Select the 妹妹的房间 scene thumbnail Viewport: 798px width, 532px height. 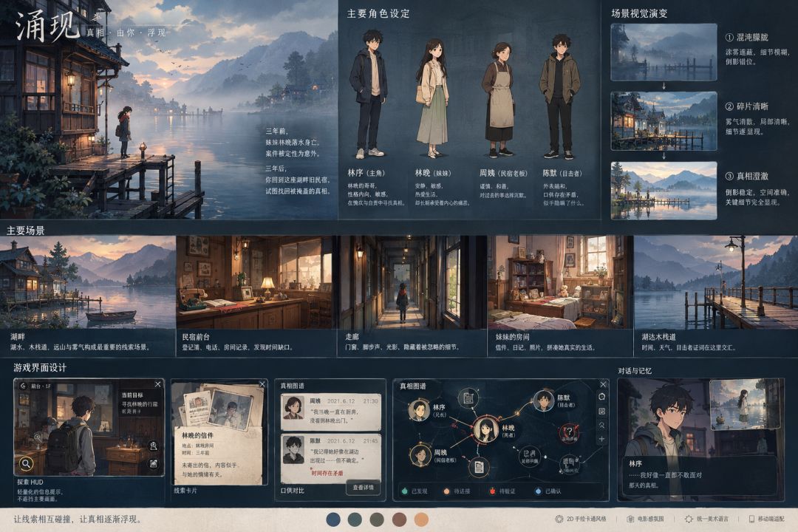coord(560,282)
